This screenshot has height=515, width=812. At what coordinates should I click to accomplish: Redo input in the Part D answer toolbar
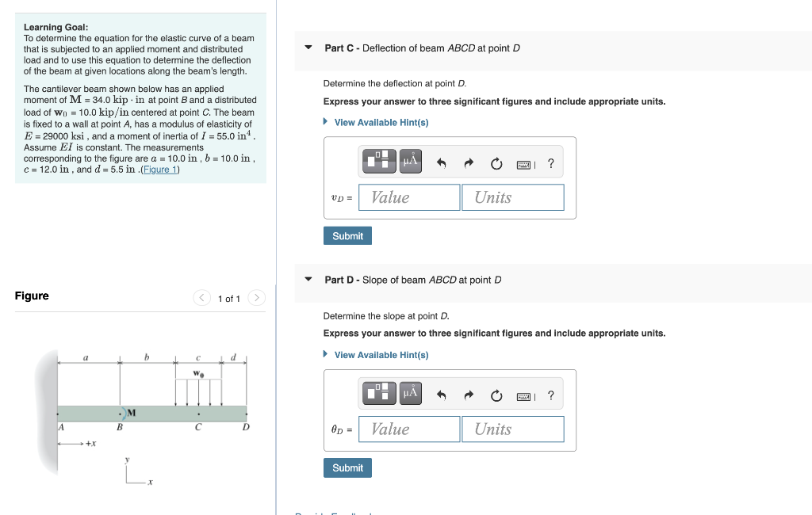click(469, 393)
